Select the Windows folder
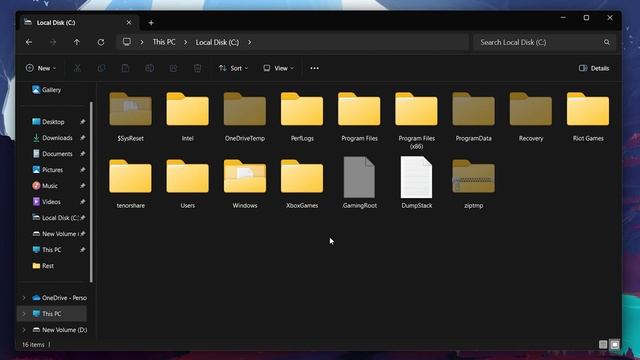This screenshot has height=360, width=640. point(245,184)
